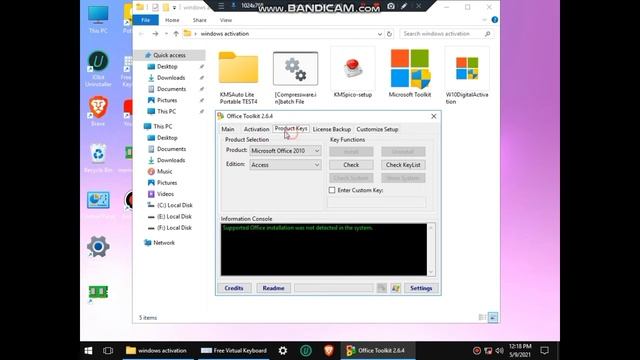Open (F:) Local Disk in navigation pane
This screenshot has height=360, width=640.
(x=174, y=228)
